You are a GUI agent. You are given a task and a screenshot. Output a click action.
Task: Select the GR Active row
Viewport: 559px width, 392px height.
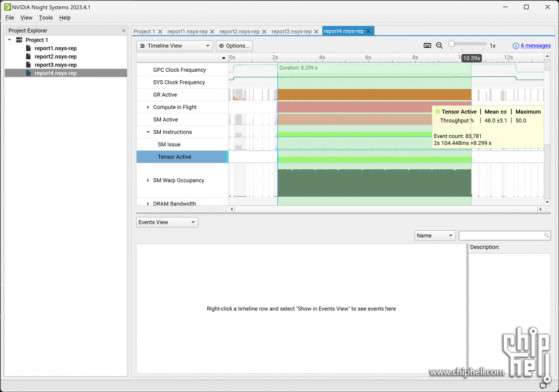[x=182, y=95]
